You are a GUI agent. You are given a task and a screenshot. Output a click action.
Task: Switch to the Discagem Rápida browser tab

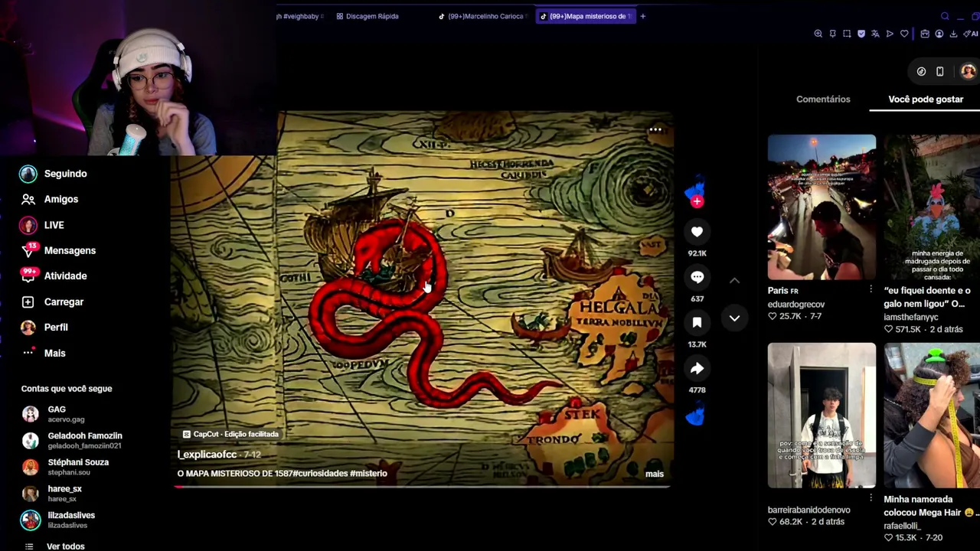368,16
